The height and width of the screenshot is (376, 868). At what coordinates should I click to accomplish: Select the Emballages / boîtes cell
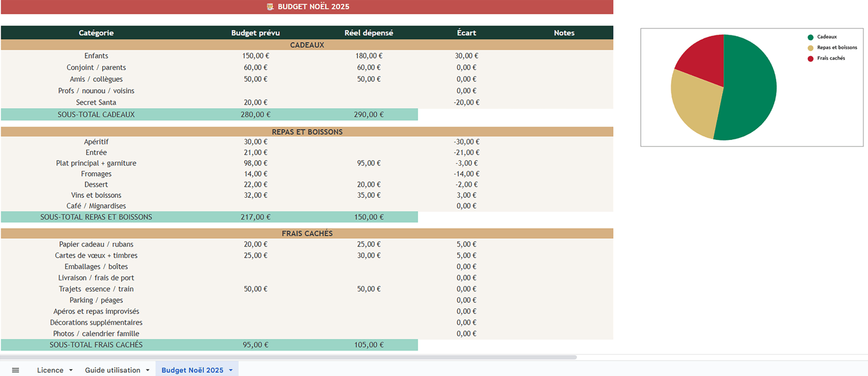pos(96,267)
